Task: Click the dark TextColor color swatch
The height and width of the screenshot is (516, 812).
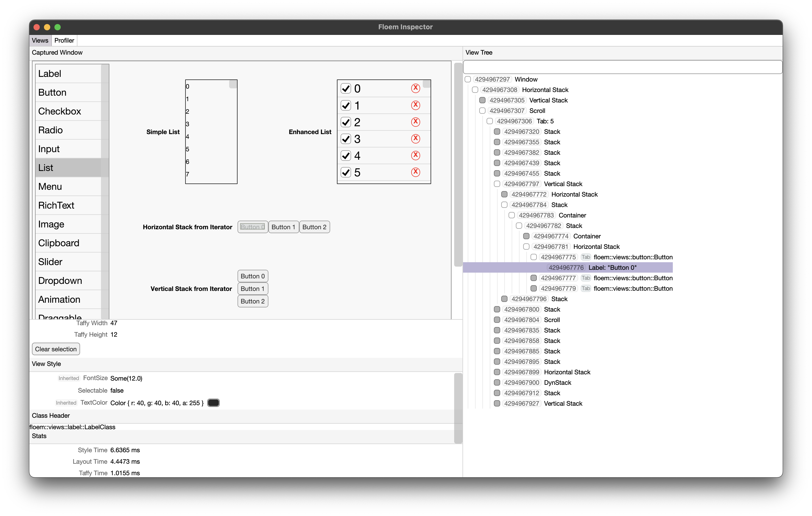Action: [x=213, y=403]
